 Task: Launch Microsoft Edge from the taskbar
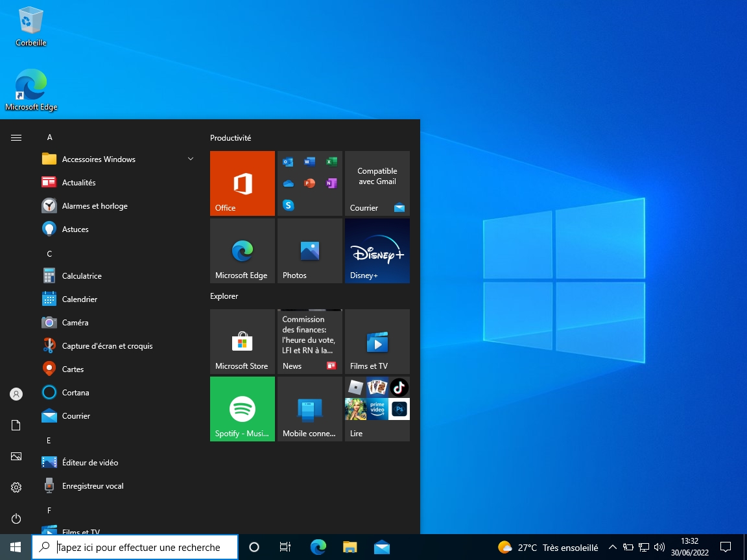[318, 547]
